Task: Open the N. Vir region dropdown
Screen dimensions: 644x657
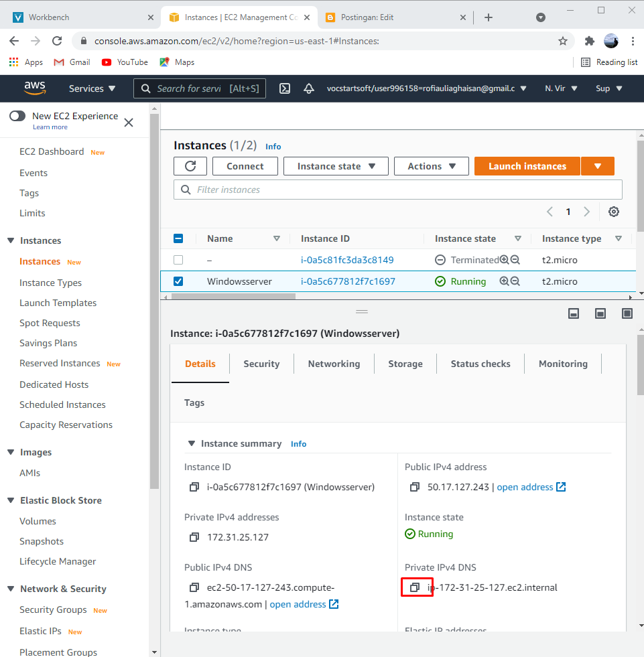Action: (561, 88)
